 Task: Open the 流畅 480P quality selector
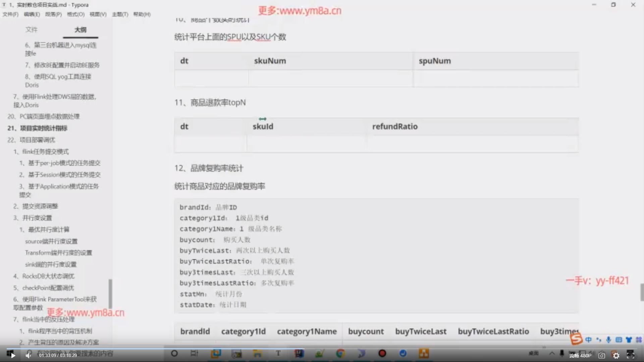(580, 356)
